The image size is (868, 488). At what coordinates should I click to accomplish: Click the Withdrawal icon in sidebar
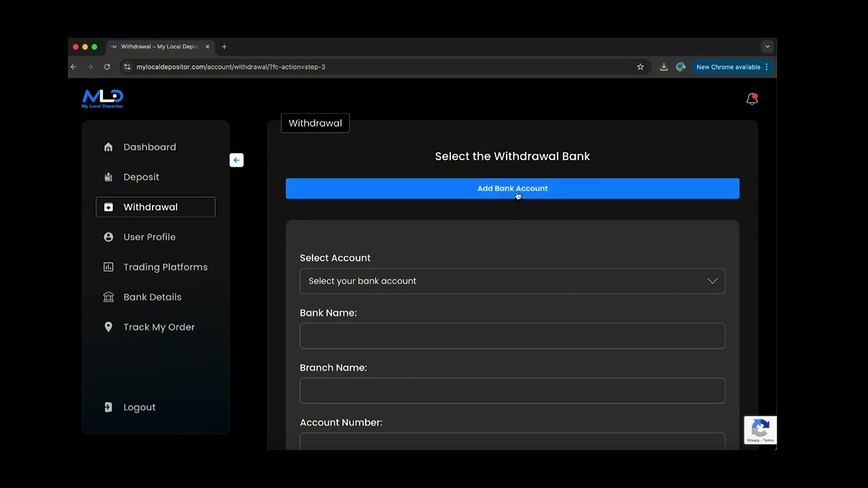[108, 207]
